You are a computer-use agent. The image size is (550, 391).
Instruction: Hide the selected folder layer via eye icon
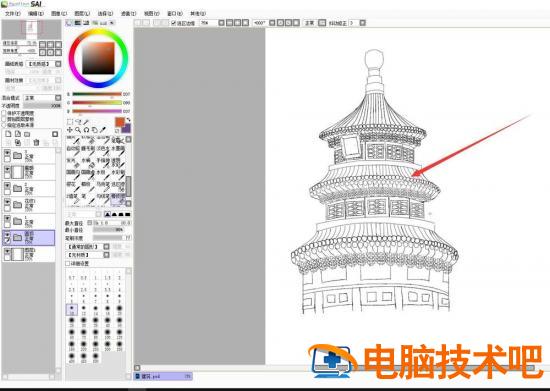click(x=7, y=234)
